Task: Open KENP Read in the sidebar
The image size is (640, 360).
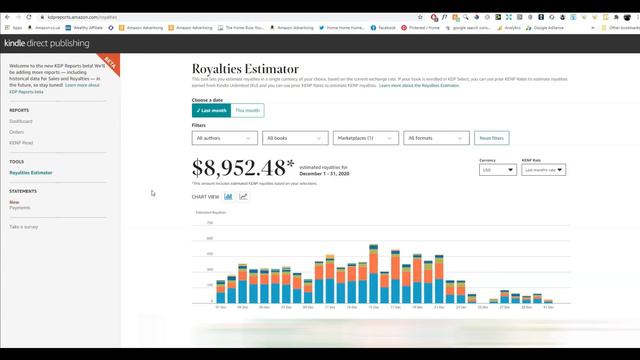Action: pyautogui.click(x=21, y=142)
